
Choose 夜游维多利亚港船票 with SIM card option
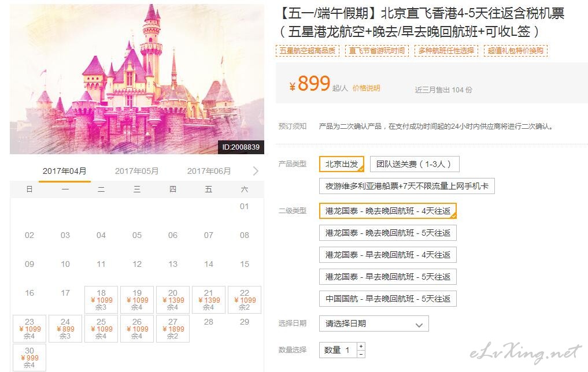tap(407, 186)
